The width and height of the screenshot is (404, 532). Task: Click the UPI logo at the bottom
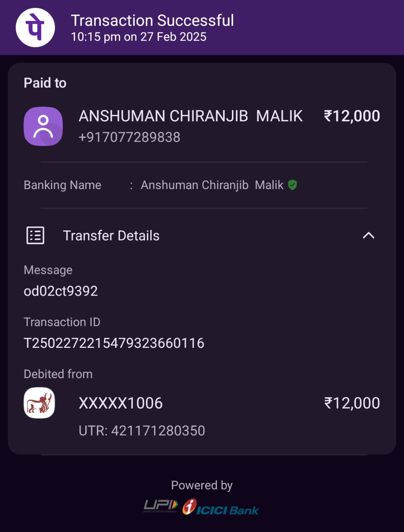(x=160, y=506)
